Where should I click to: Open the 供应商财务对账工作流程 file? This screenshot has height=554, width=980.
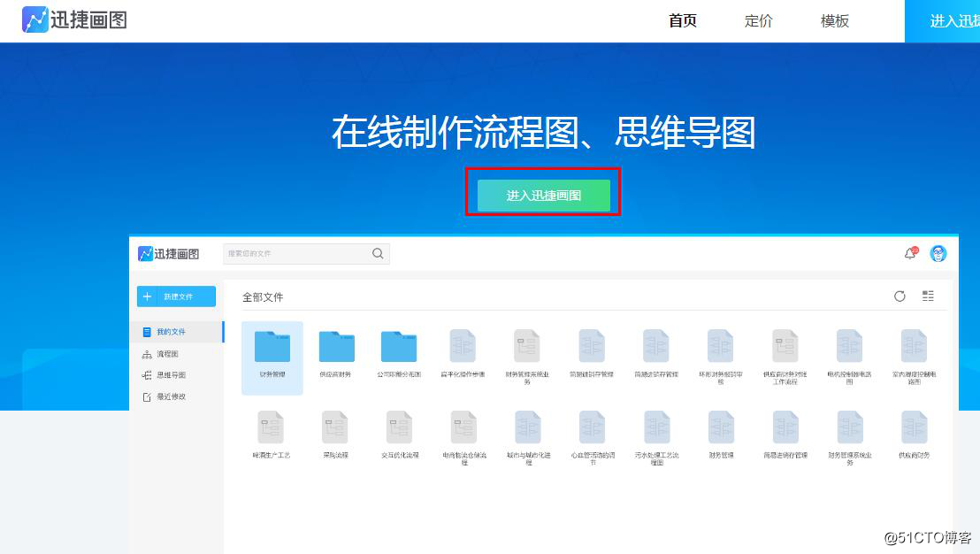tap(785, 355)
